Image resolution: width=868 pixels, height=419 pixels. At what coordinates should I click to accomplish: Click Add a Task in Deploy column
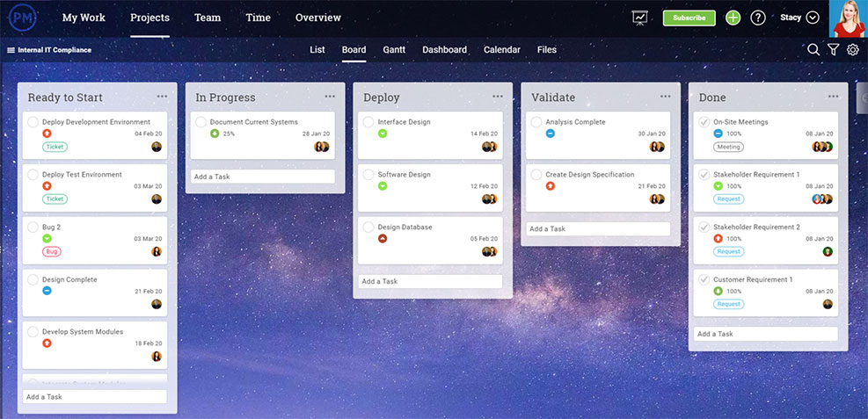click(430, 281)
